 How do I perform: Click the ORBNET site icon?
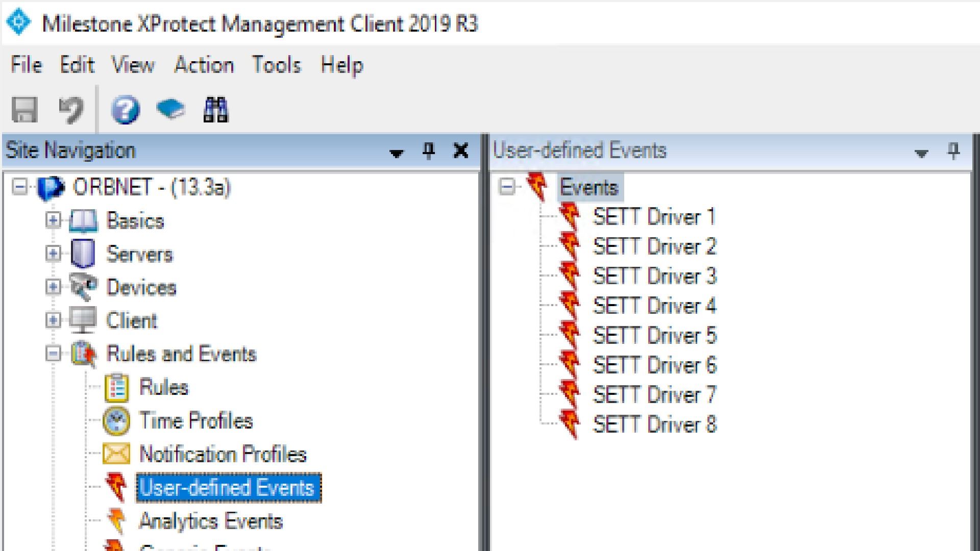click(51, 188)
